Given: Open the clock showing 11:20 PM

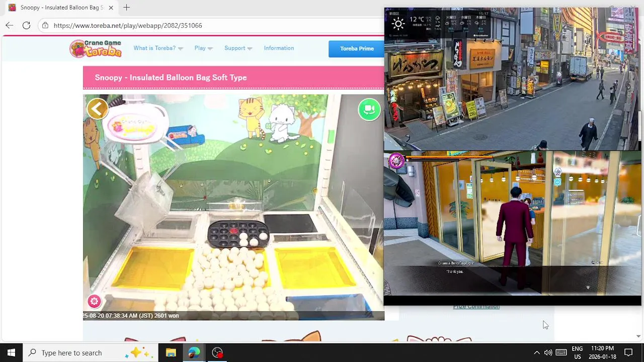Looking at the screenshot, I should click(x=602, y=352).
